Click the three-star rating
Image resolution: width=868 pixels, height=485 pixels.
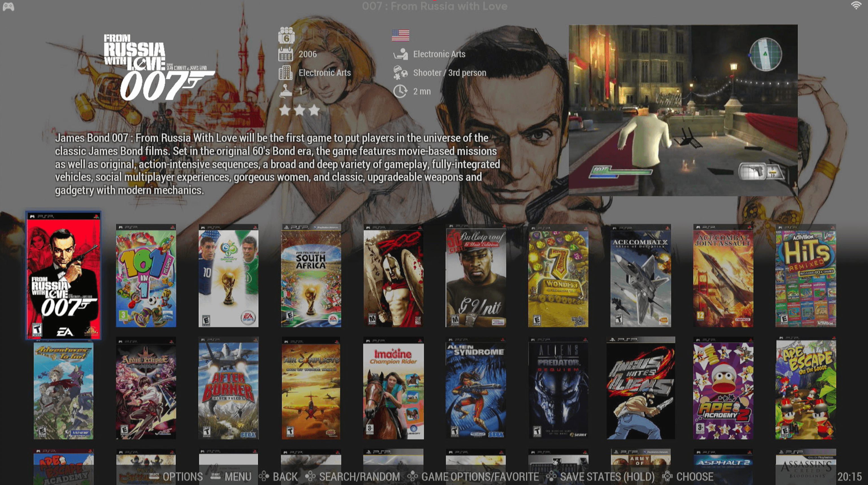pos(300,110)
